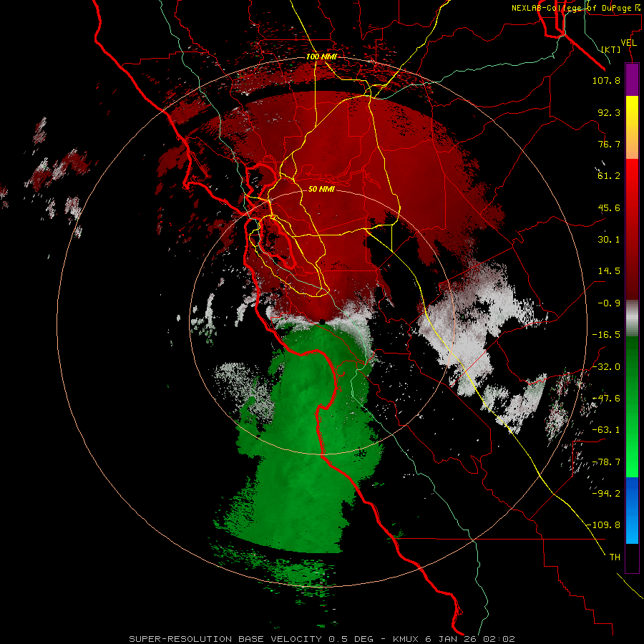Select the 61.2 scale value
Viewport: 644px width, 644px height.
(609, 176)
